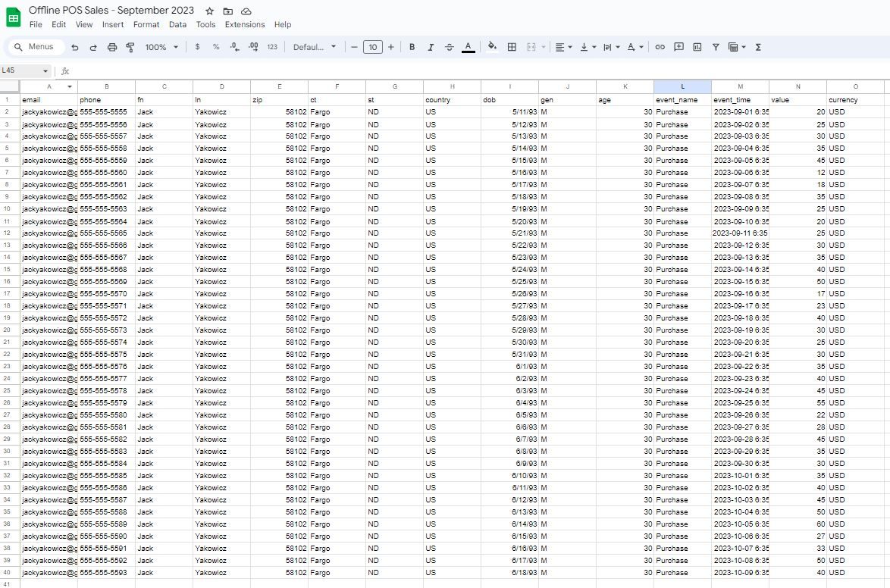Open font family Default dropdown
Viewport: 890px width, 588px height.
(315, 47)
